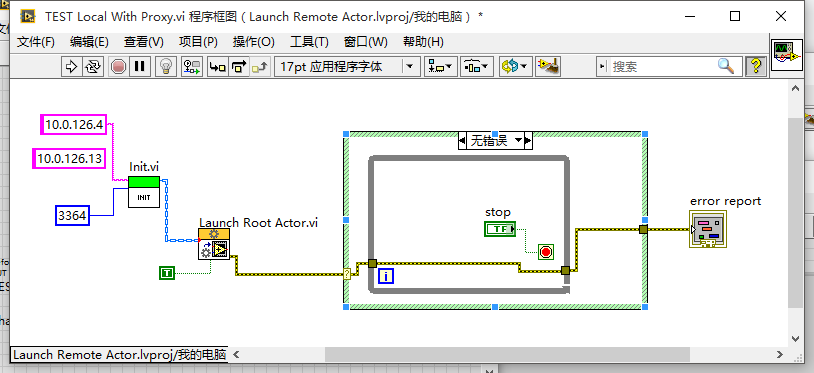Viewport: 814px width, 373px height.
Task: Open the Align Objects dropdown
Action: point(441,66)
